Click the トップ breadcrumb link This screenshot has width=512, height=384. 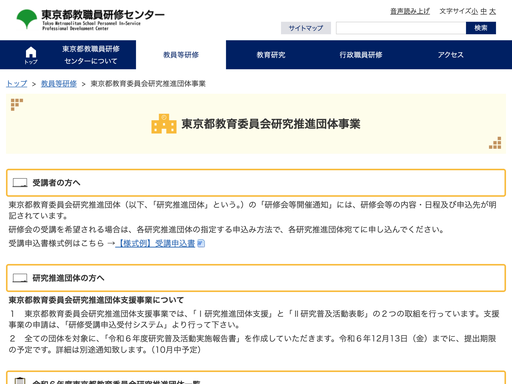point(17,84)
